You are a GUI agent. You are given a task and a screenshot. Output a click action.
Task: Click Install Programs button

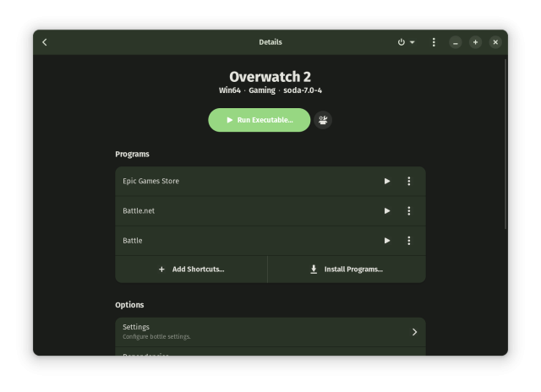pyautogui.click(x=347, y=269)
